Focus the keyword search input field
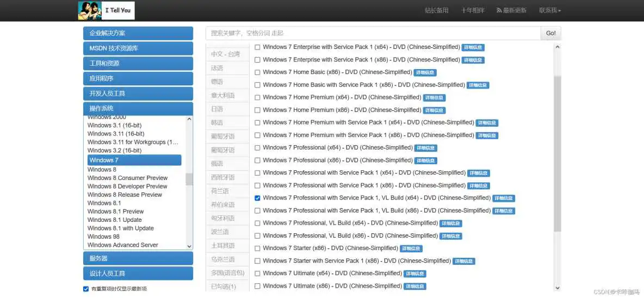This screenshot has height=298, width=644. coord(373,33)
